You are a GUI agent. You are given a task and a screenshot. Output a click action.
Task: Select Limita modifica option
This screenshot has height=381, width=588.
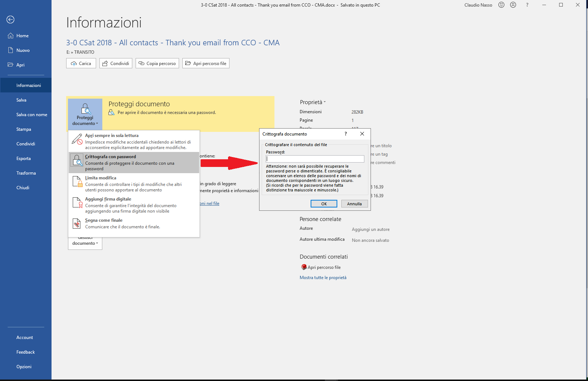134,184
